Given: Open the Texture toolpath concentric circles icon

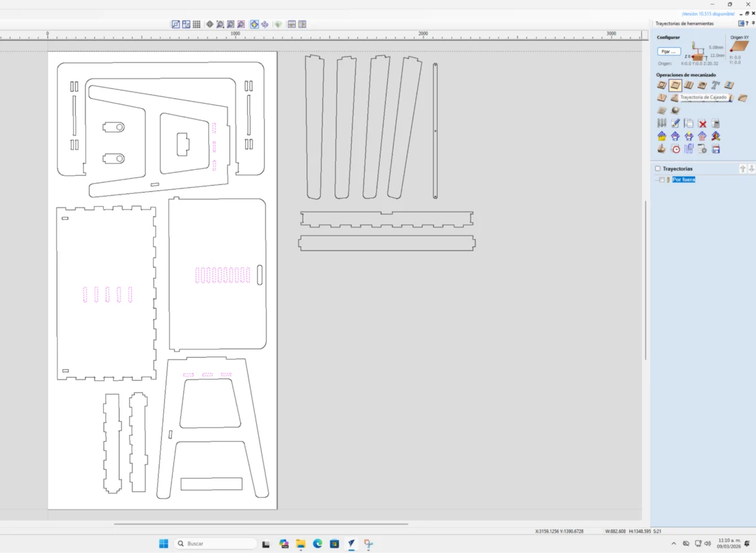Looking at the screenshot, I should click(662, 111).
